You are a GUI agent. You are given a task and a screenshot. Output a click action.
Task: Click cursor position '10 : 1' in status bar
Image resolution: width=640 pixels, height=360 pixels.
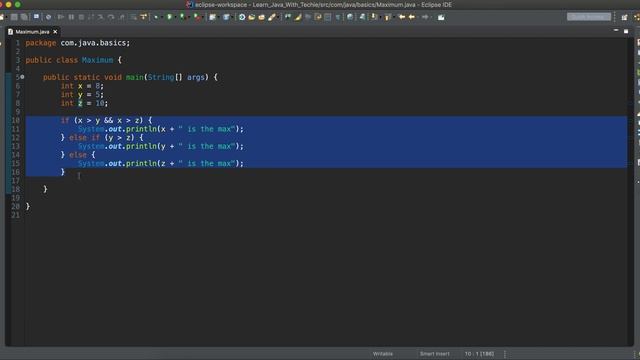coord(479,354)
